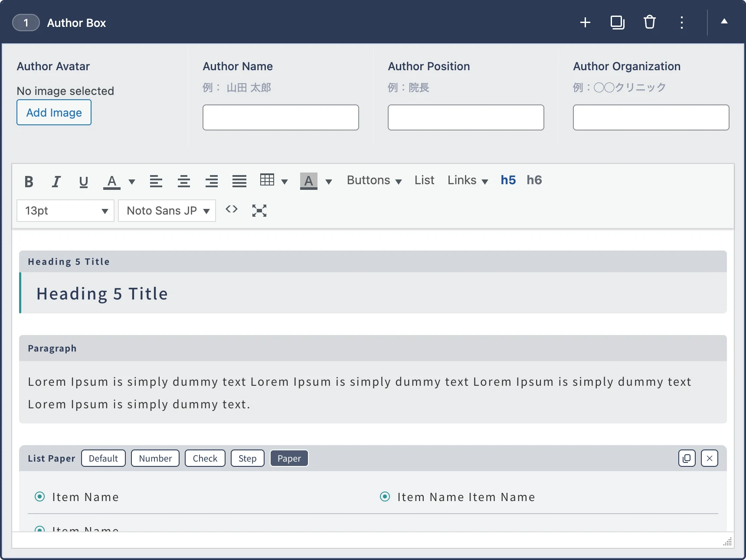Open the source code view icon
The image size is (746, 560).
click(x=232, y=210)
